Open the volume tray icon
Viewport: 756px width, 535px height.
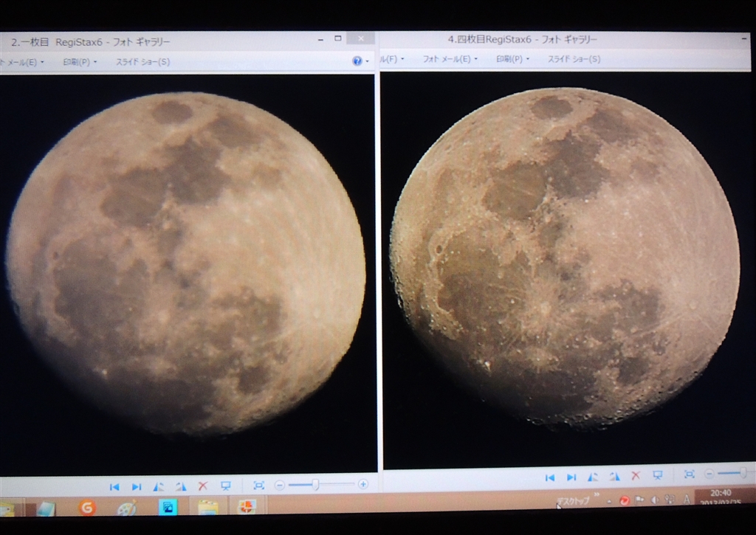[655, 500]
